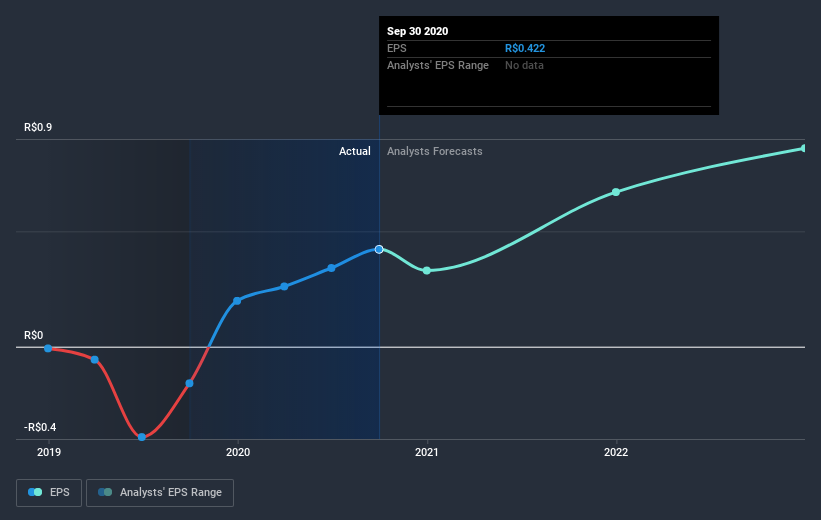Click the 'Actual' label
This screenshot has height=520, width=821.
coord(354,151)
